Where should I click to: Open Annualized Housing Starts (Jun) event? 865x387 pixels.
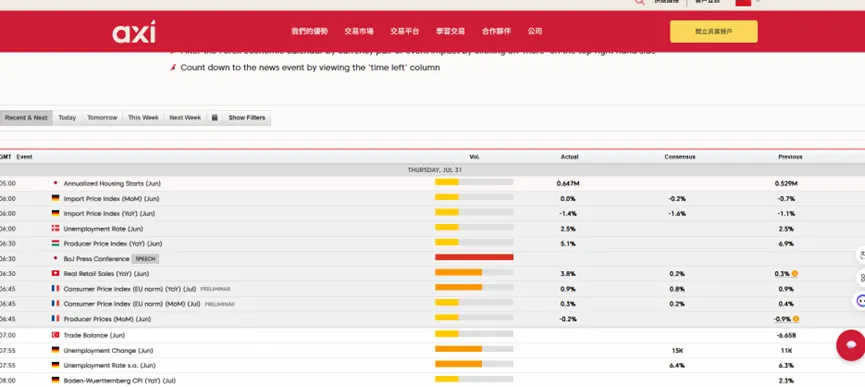pyautogui.click(x=112, y=184)
